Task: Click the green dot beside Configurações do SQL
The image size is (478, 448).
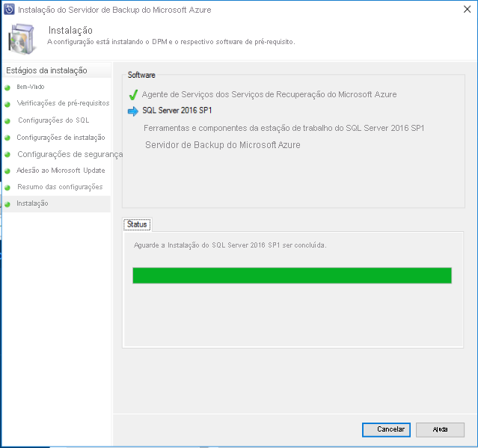Action: tap(7, 121)
